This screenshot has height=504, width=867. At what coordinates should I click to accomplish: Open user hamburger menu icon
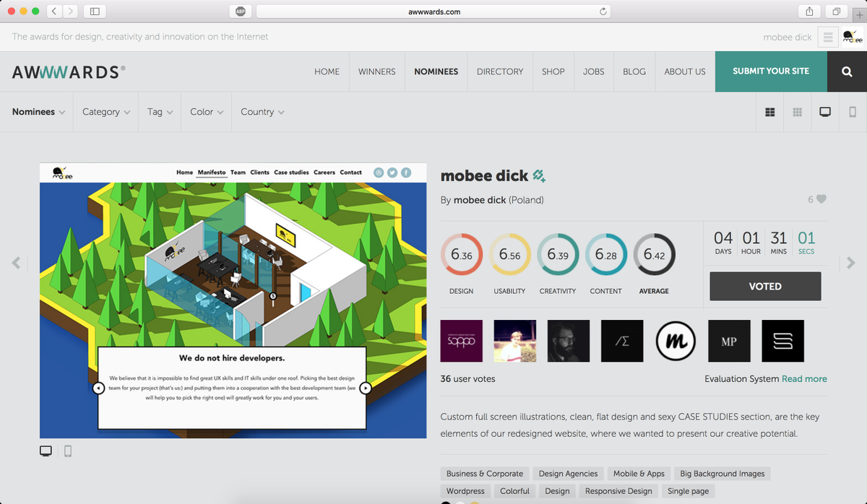click(828, 37)
